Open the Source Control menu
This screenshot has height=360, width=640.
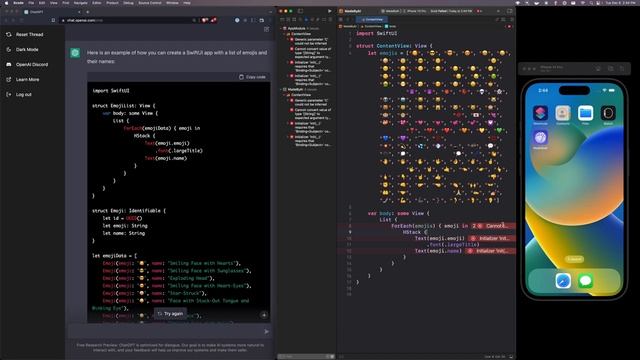tap(150, 3)
